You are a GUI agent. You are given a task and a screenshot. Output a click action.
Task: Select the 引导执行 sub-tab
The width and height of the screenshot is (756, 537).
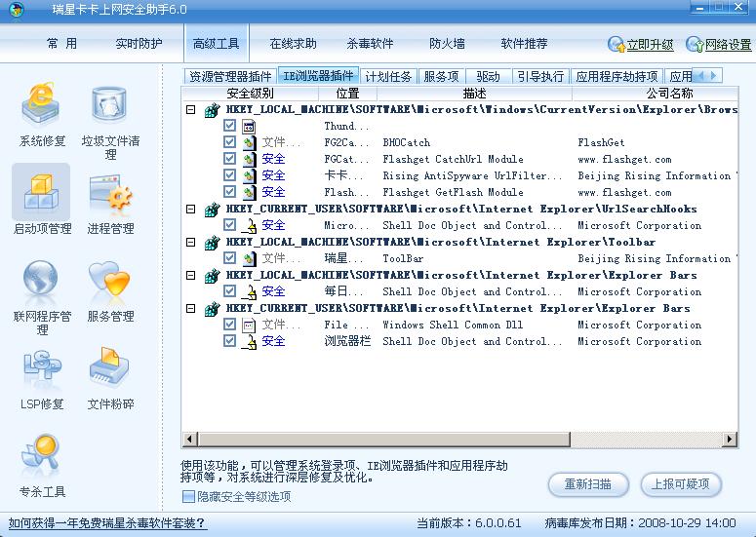tap(540, 77)
